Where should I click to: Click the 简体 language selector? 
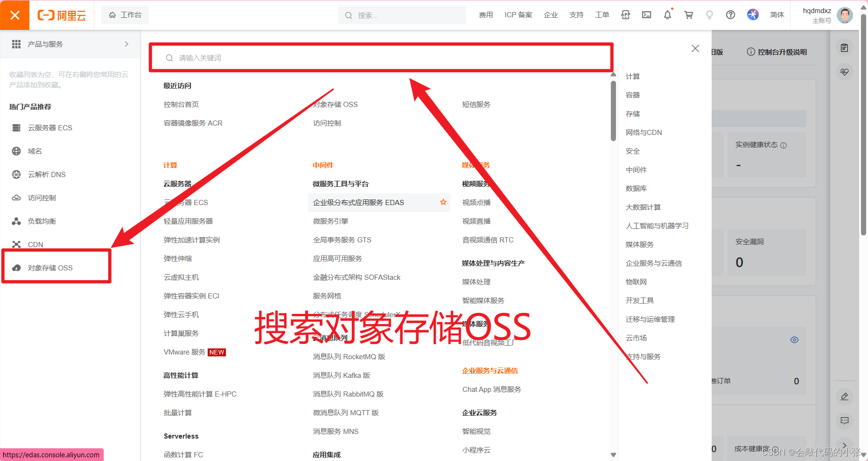click(777, 15)
